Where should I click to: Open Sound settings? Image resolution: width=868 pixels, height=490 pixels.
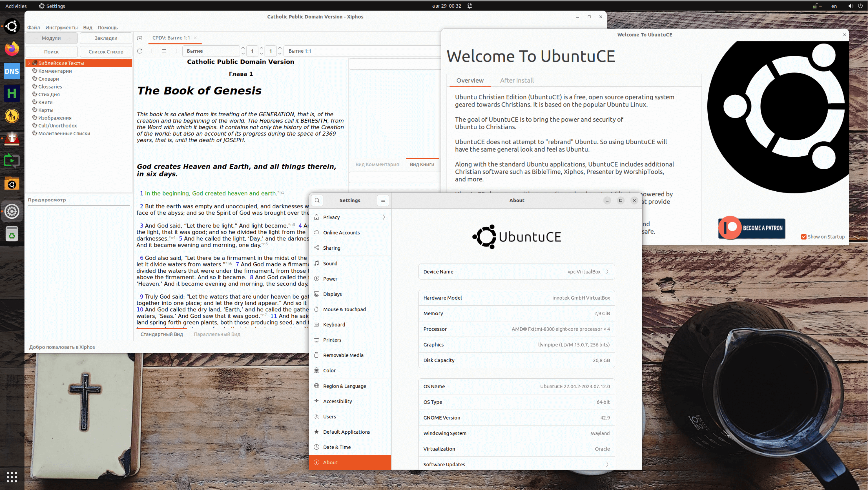click(350, 263)
